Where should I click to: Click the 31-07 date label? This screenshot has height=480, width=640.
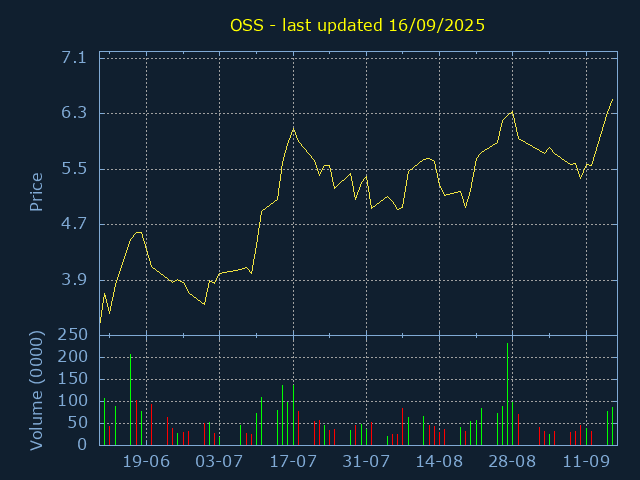(366, 462)
